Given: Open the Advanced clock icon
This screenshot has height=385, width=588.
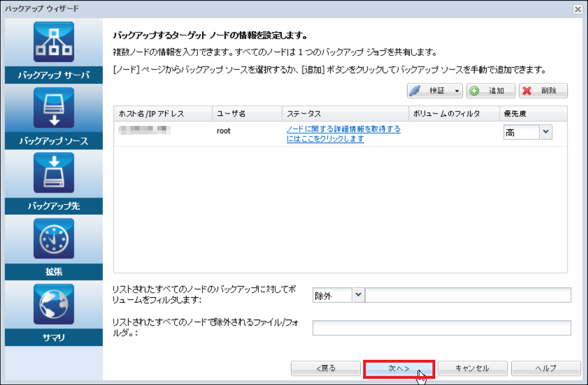Looking at the screenshot, I should tap(54, 238).
